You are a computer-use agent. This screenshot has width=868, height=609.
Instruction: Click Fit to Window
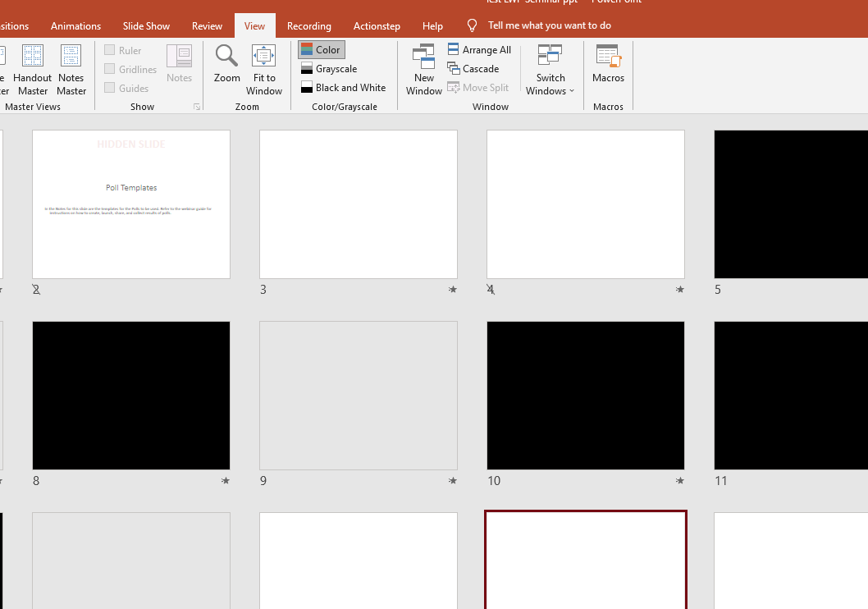pos(264,71)
